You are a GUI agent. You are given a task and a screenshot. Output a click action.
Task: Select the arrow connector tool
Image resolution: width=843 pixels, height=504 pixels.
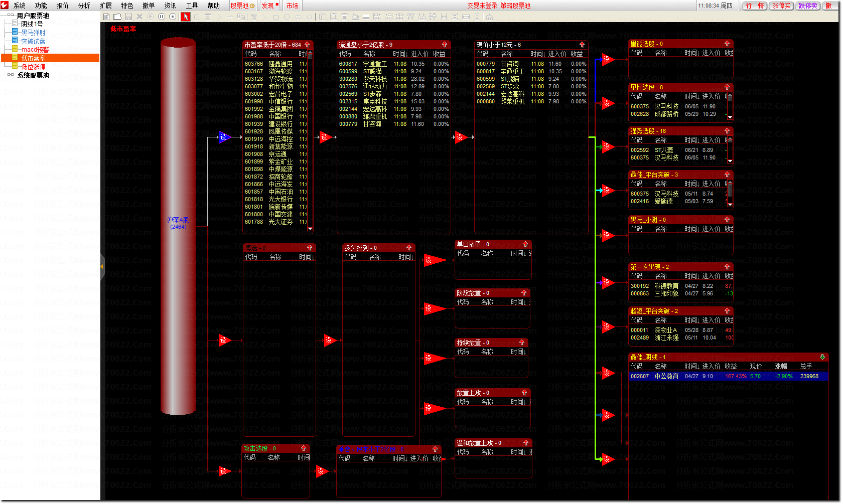(230, 17)
